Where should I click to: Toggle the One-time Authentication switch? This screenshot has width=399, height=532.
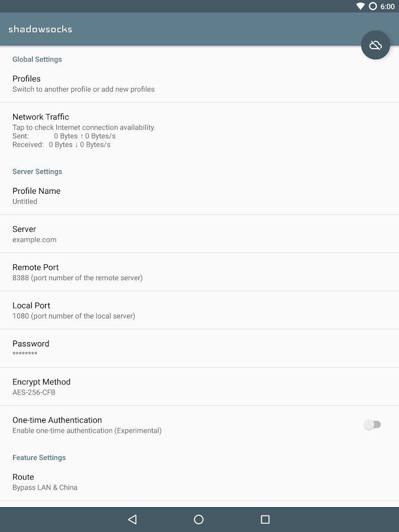(372, 424)
